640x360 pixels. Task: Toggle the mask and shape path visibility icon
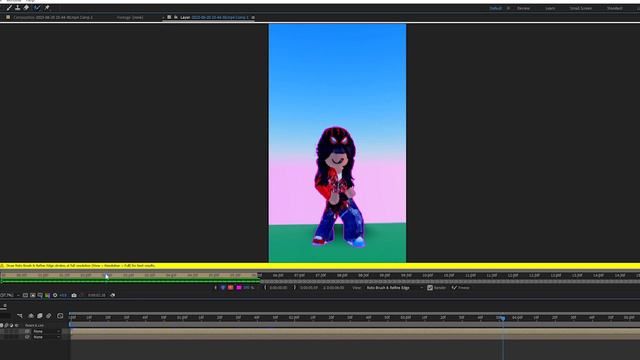coord(40,295)
